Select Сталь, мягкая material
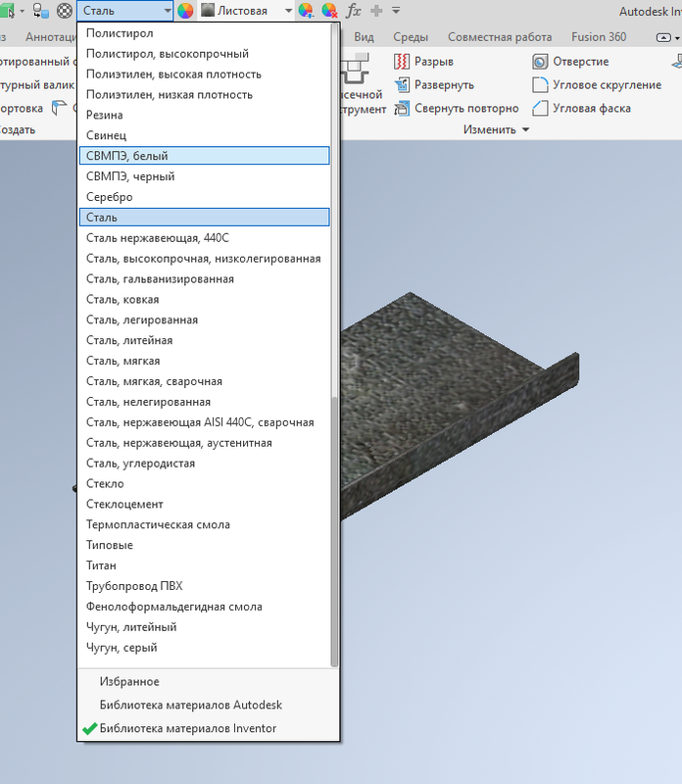The height and width of the screenshot is (784, 682). (205, 361)
